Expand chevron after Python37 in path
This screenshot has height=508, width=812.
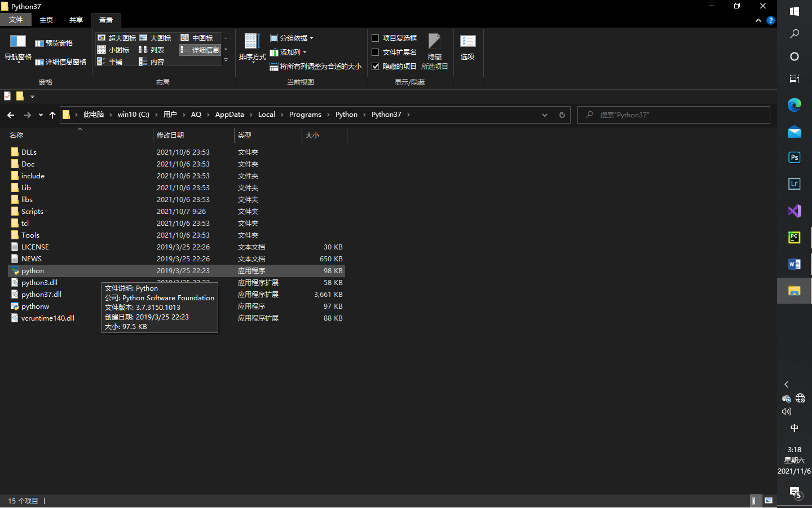tap(408, 115)
